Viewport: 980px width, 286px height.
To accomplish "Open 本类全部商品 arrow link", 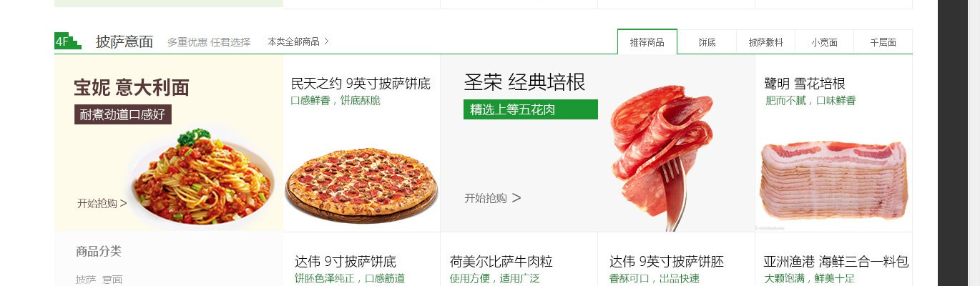I will [298, 41].
